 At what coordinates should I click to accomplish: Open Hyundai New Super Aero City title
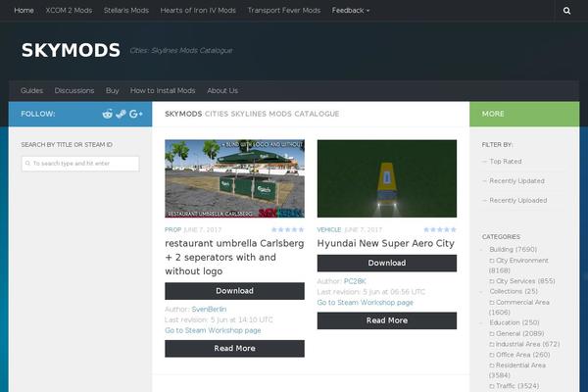pyautogui.click(x=385, y=243)
